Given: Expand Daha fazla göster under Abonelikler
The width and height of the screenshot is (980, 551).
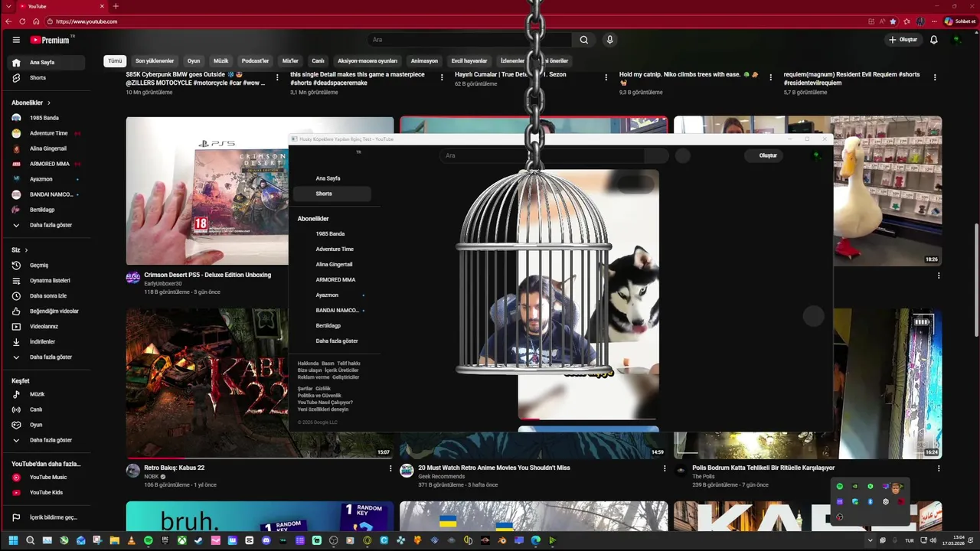Looking at the screenshot, I should click(x=46, y=225).
